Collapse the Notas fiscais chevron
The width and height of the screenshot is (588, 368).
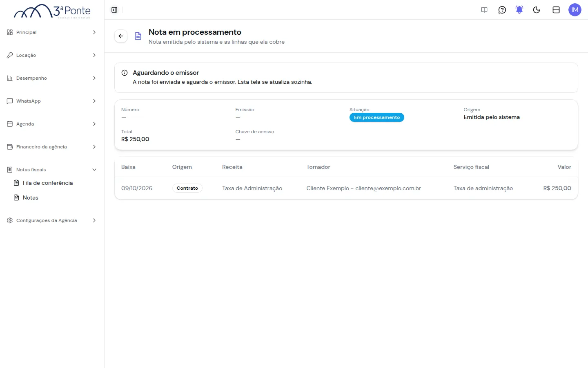coord(94,170)
